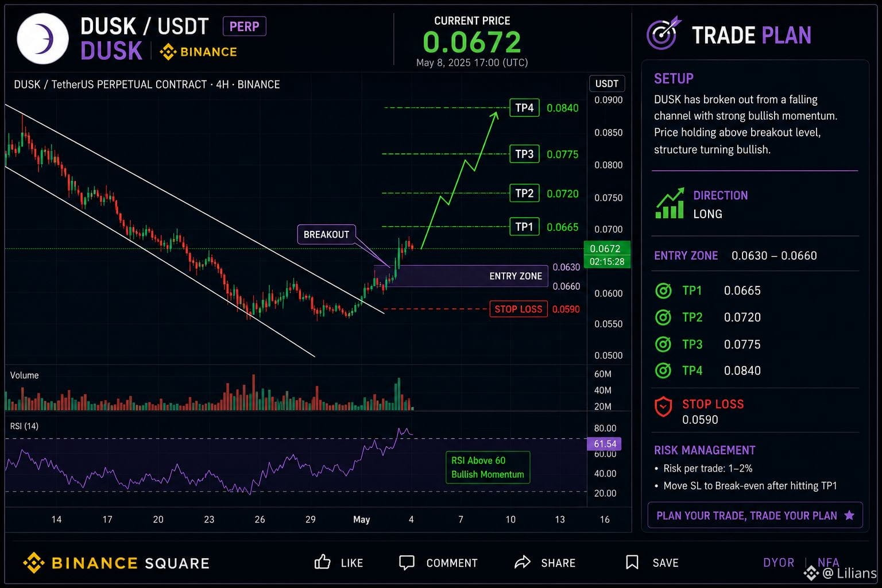This screenshot has width=882, height=588.
Task: Click the USDT label above the price axis
Action: click(606, 84)
